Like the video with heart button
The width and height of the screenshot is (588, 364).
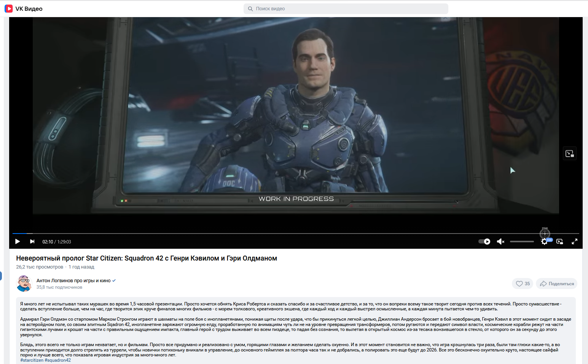(523, 284)
